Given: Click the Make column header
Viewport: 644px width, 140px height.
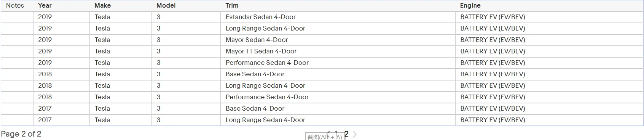Looking at the screenshot, I should tap(103, 5).
